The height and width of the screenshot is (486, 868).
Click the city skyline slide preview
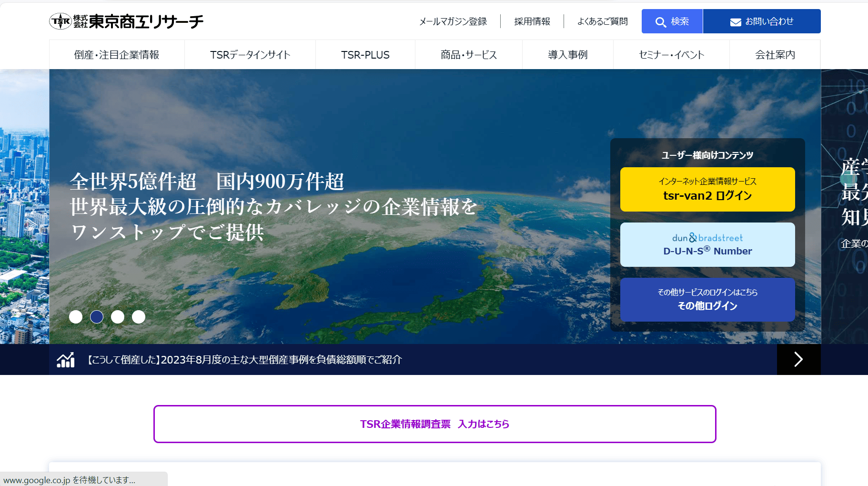point(24,206)
